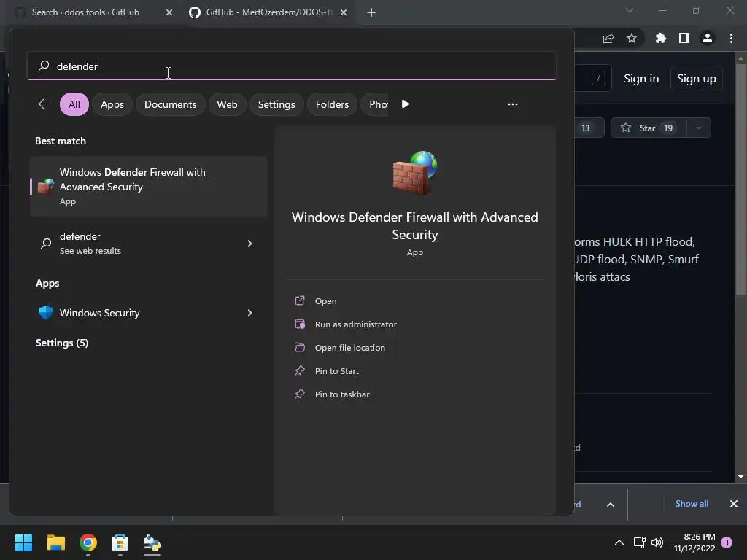The width and height of the screenshot is (747, 560).
Task: Click the share page icon in Chrome toolbar
Action: 608,38
